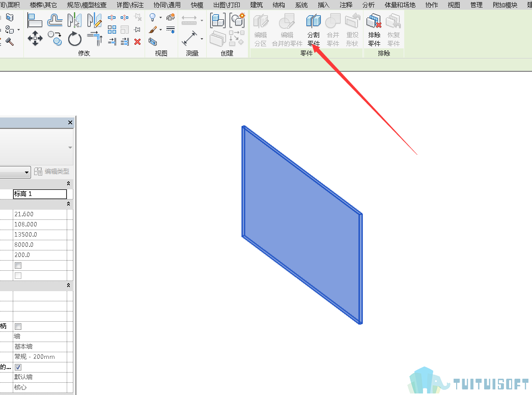Activate the Offset tool
Viewport: 532px width, 395px height.
(54, 20)
